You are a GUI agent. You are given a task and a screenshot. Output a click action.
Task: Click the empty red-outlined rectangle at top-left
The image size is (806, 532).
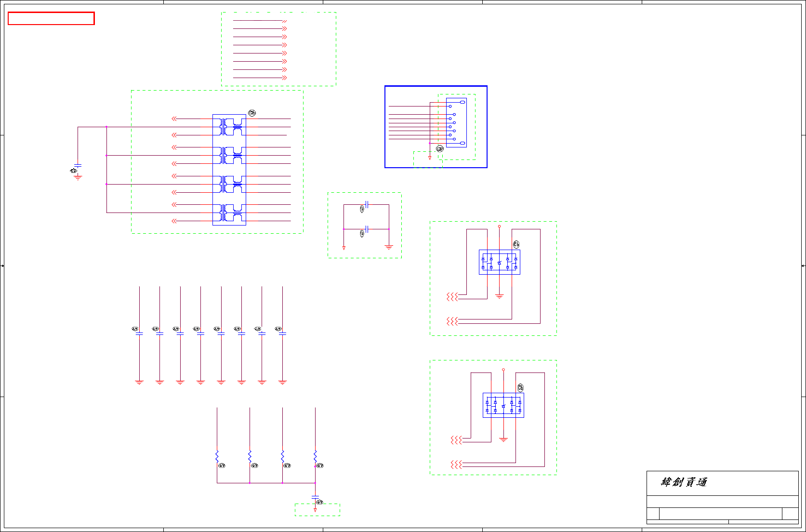pyautogui.click(x=51, y=18)
